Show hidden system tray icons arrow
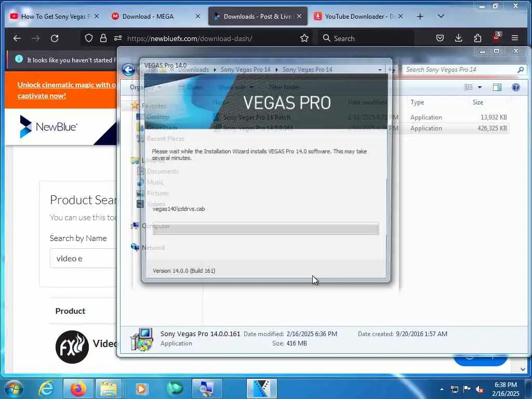 [442, 389]
